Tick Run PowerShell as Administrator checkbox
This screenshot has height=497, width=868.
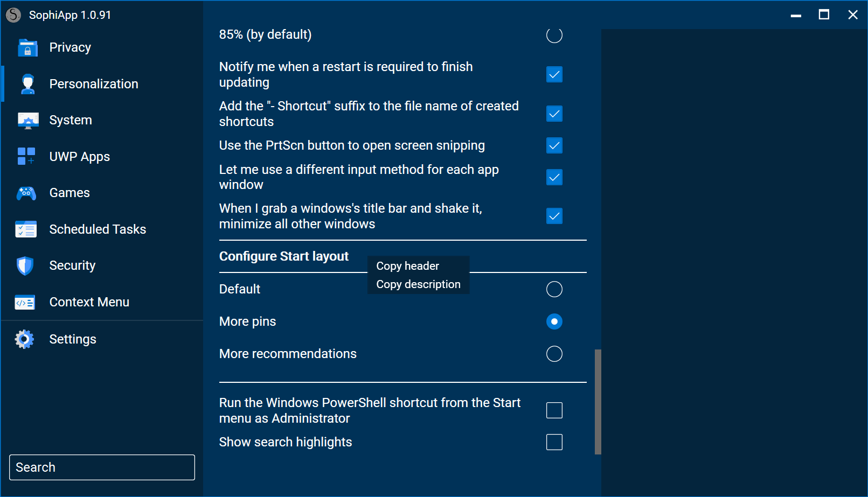coord(554,410)
